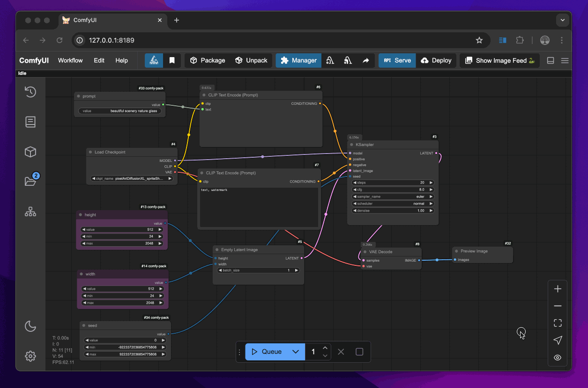588x388 pixels.
Task: Select the ComfyUI browser tab
Action: coord(113,20)
